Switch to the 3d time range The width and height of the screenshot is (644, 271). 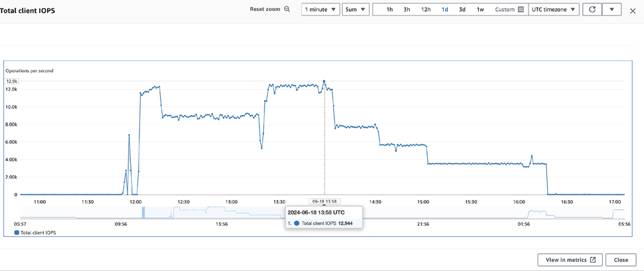[462, 10]
